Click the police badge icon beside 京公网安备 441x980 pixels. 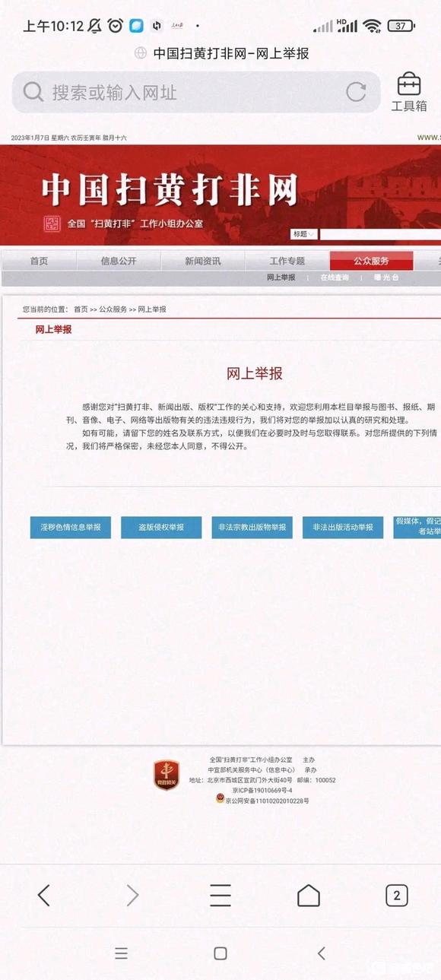coord(220,800)
